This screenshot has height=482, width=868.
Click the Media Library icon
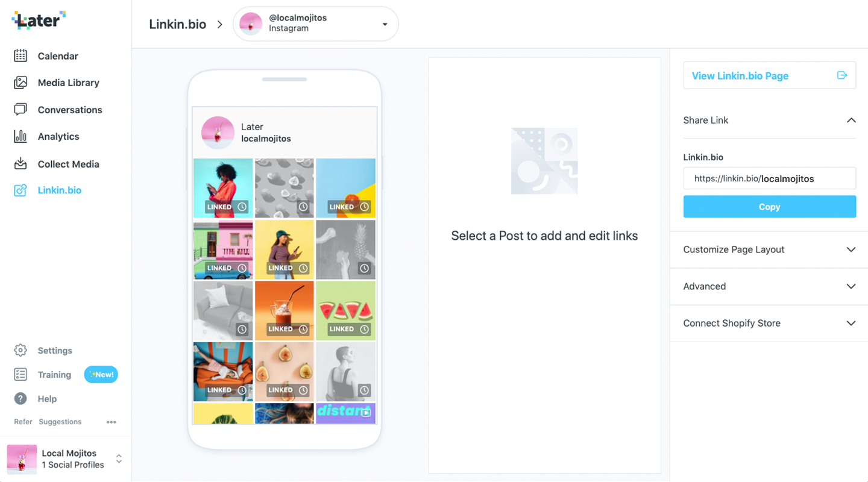point(20,83)
